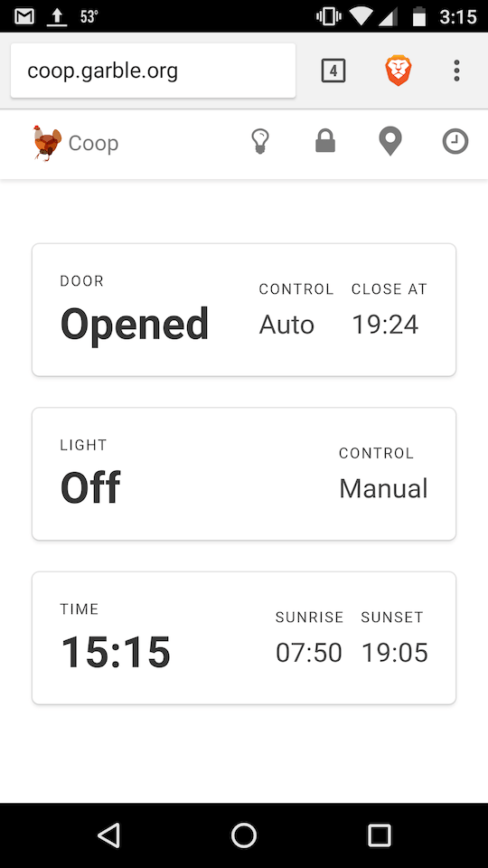Tap the Time 15:15 card
This screenshot has height=868, width=488.
244,638
